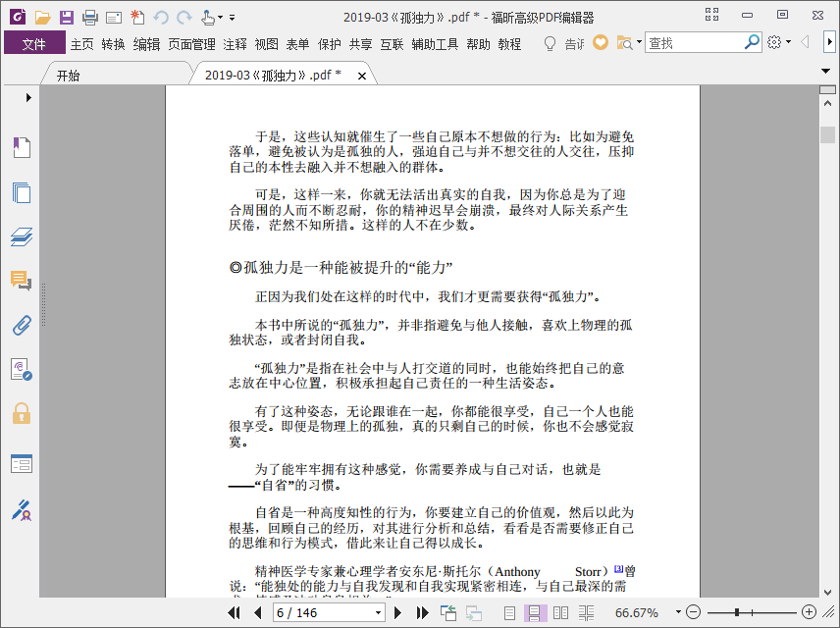Click the folder search icon

coord(625,42)
